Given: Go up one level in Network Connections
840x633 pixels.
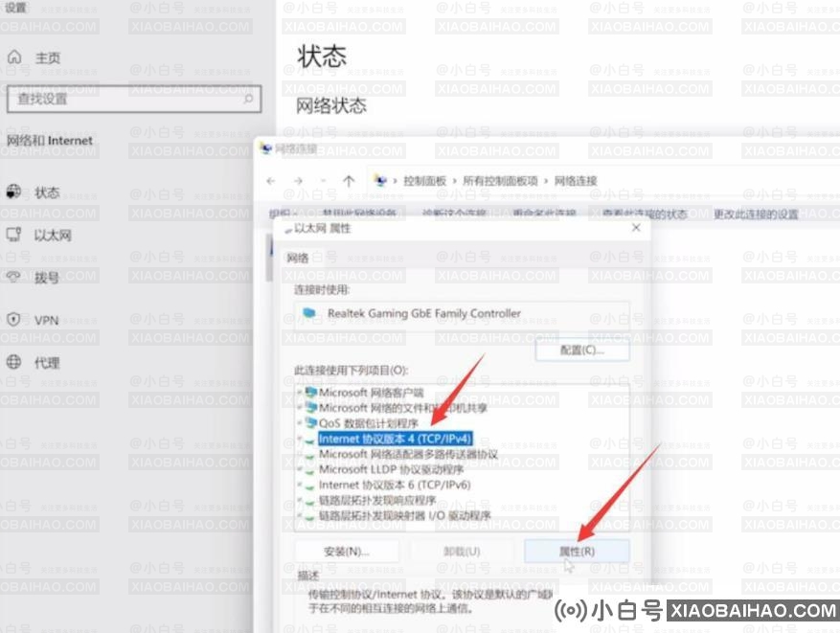Looking at the screenshot, I should coord(349,181).
